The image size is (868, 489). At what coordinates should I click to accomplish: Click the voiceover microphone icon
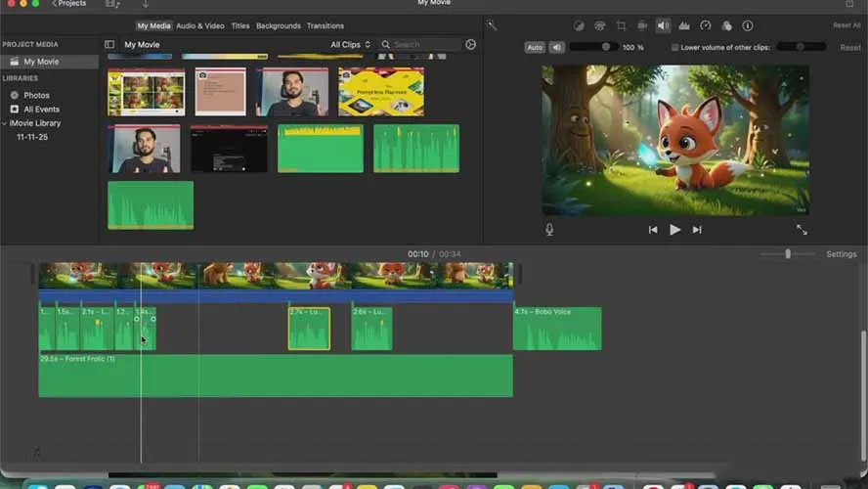[549, 230]
